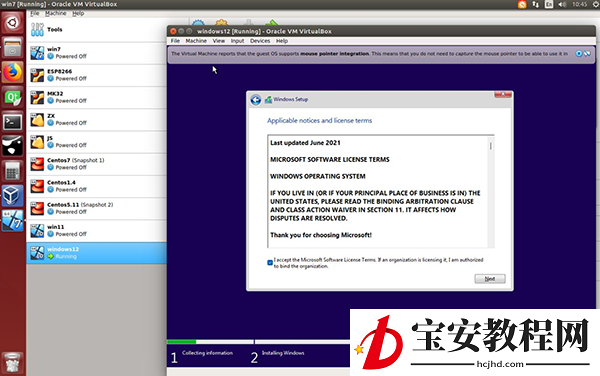Open Input menu in windows12 VM window

(x=238, y=41)
